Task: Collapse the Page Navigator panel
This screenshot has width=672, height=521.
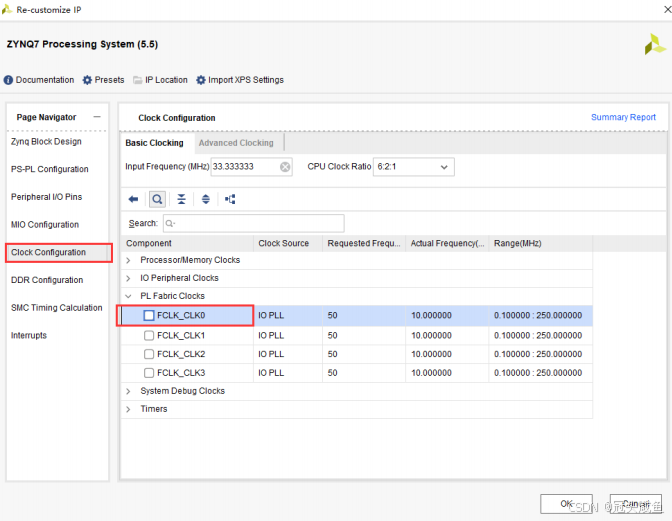Action: pyautogui.click(x=97, y=117)
